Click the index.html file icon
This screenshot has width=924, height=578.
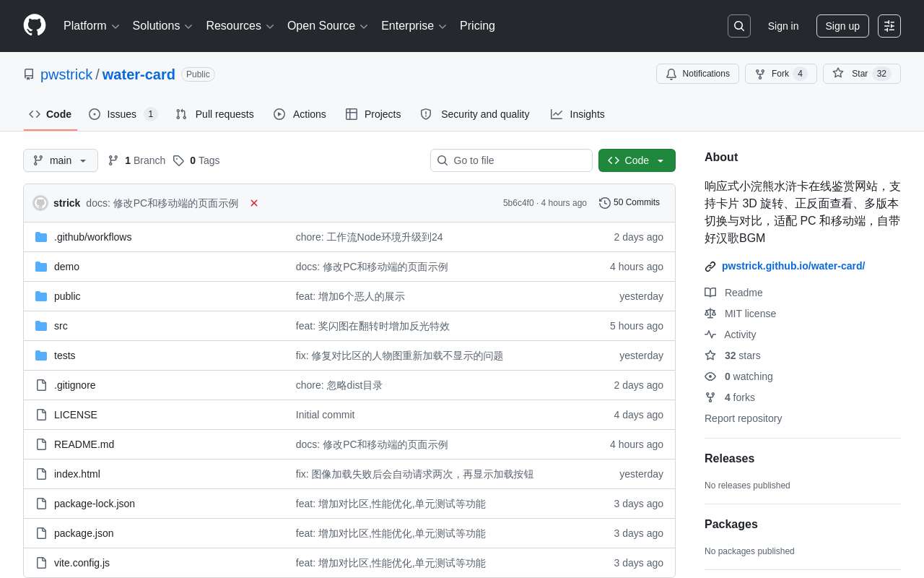[x=41, y=474]
